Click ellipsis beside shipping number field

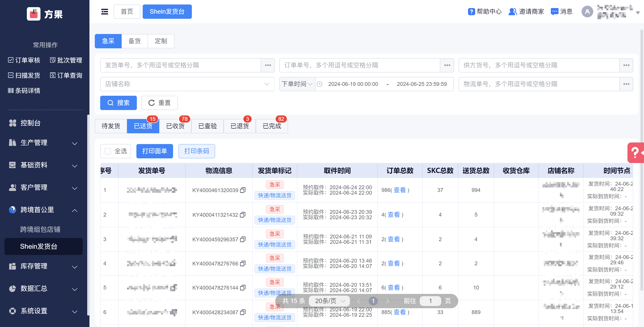(268, 65)
